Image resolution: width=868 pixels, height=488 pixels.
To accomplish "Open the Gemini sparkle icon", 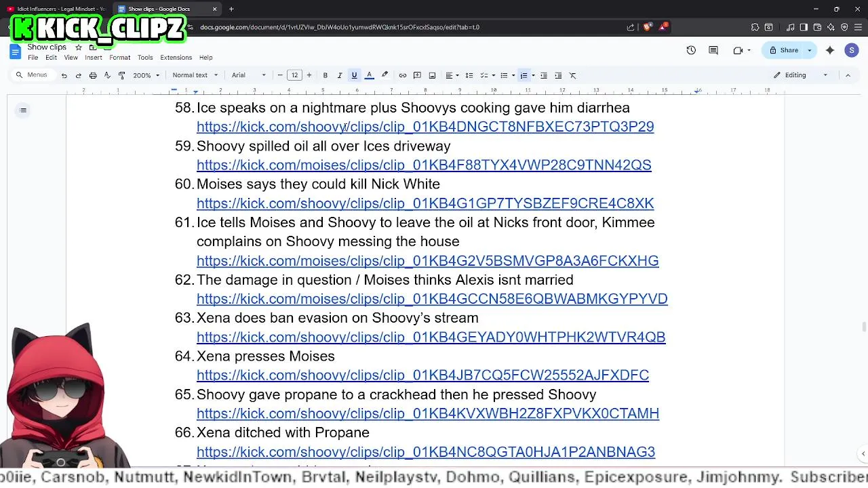I will pos(830,50).
